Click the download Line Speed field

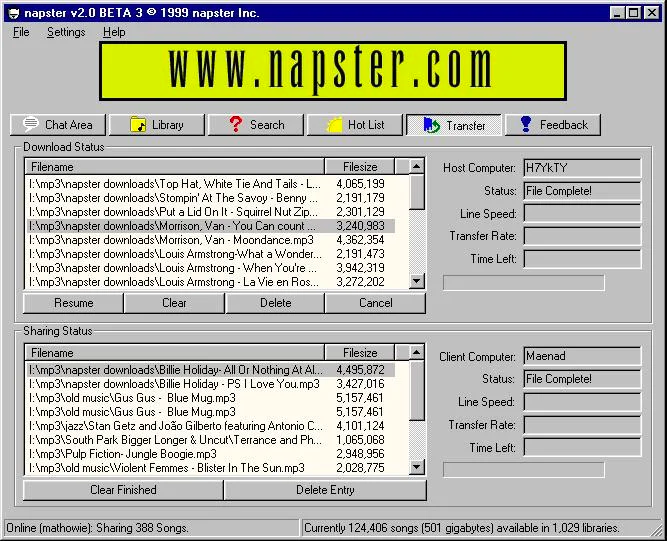[582, 214]
